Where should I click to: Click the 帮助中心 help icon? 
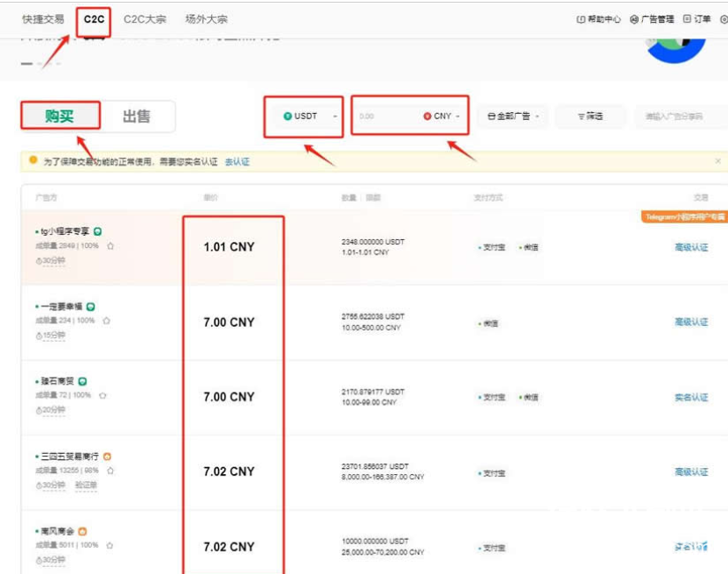(581, 19)
